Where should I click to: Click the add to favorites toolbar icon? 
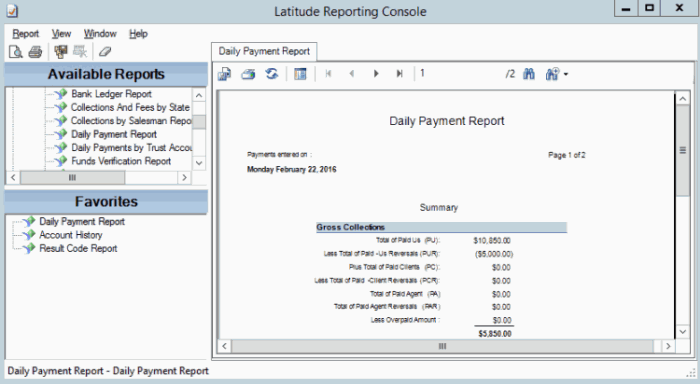click(60, 52)
